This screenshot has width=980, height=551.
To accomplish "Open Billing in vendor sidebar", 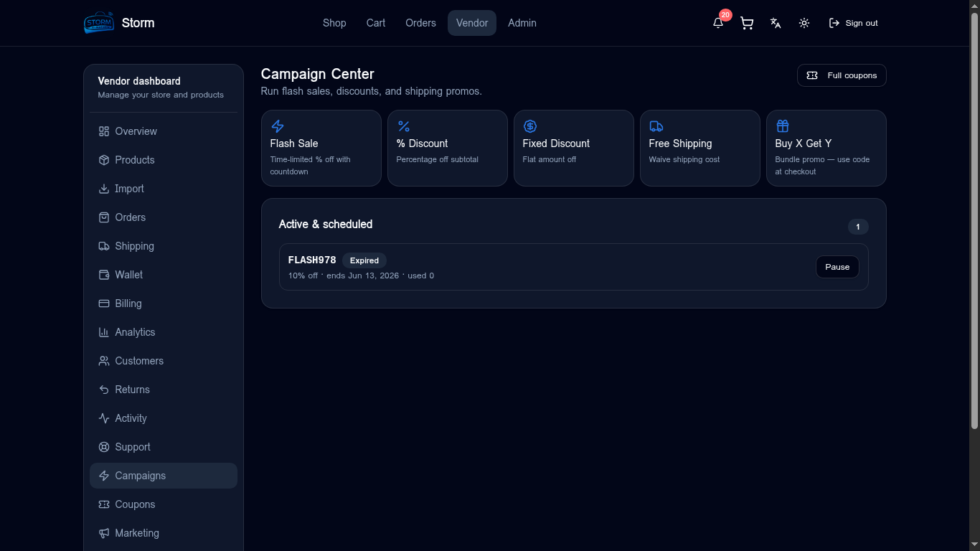I will click(164, 303).
